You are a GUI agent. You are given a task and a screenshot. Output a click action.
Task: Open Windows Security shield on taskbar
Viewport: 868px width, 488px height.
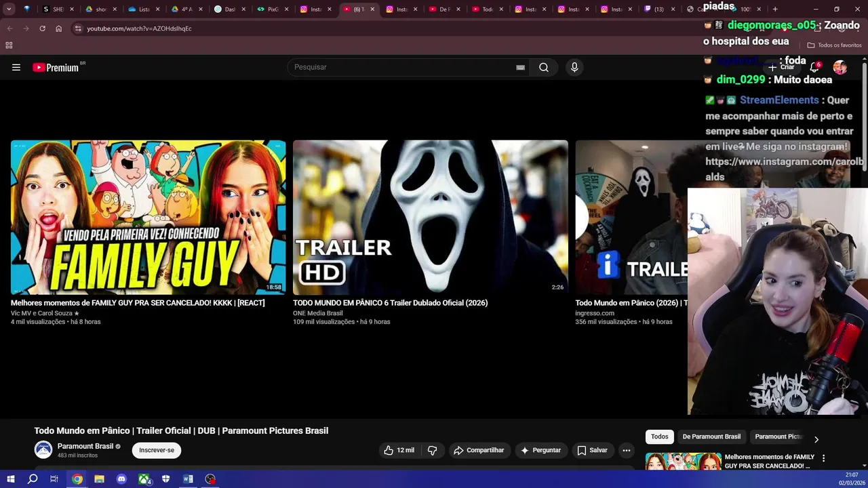[165, 479]
